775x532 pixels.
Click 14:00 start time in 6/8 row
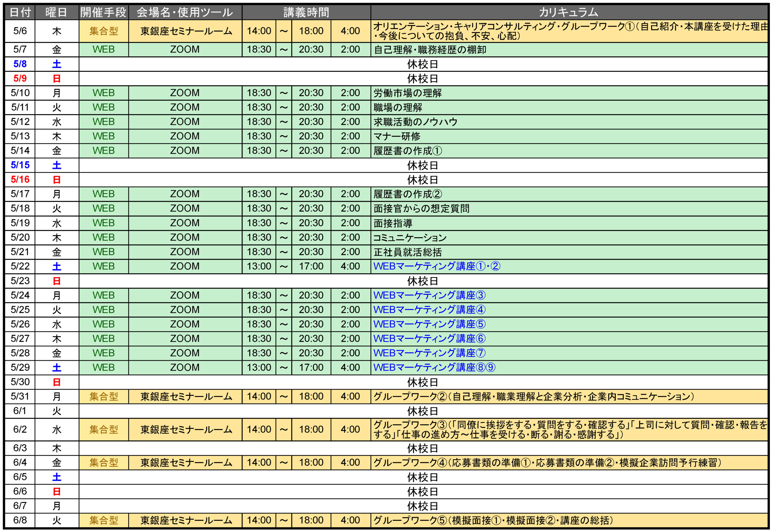pyautogui.click(x=259, y=520)
